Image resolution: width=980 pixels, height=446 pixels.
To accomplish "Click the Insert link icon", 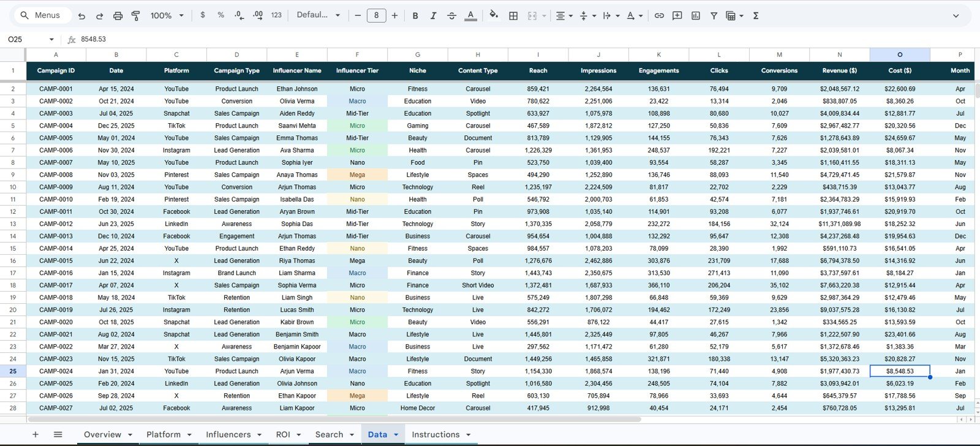I will pos(659,16).
